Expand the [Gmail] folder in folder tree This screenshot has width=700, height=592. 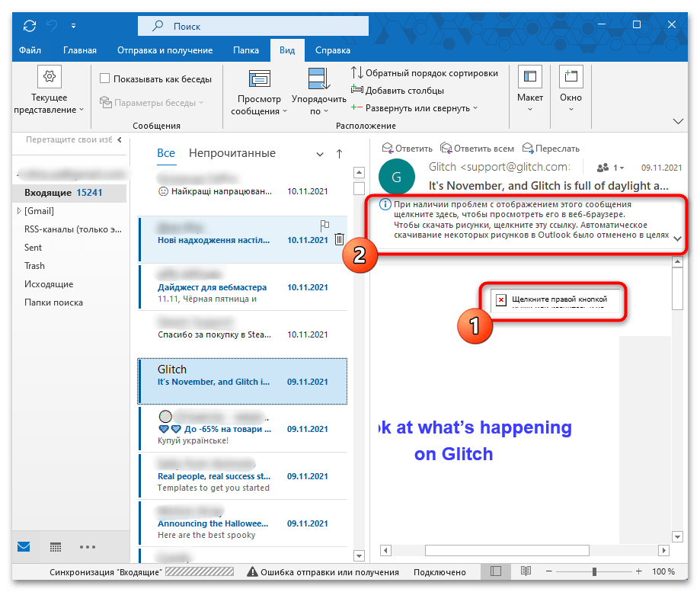coord(19,211)
